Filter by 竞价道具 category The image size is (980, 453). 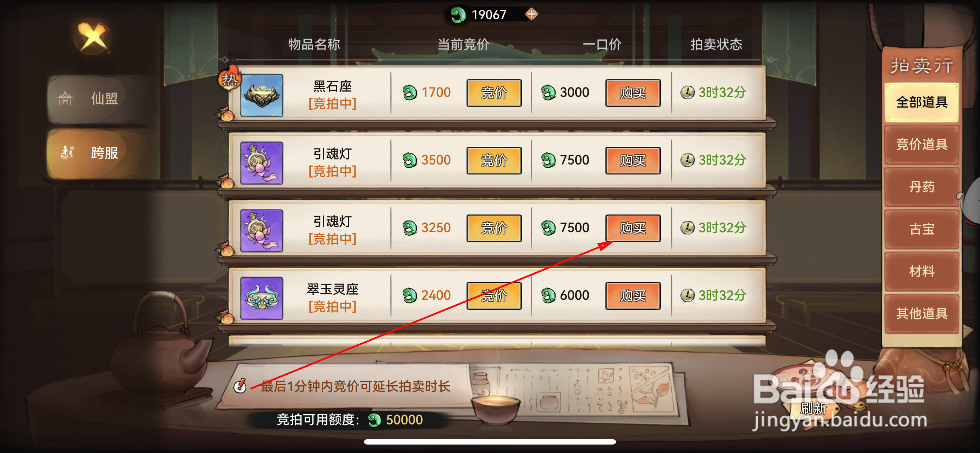click(921, 145)
